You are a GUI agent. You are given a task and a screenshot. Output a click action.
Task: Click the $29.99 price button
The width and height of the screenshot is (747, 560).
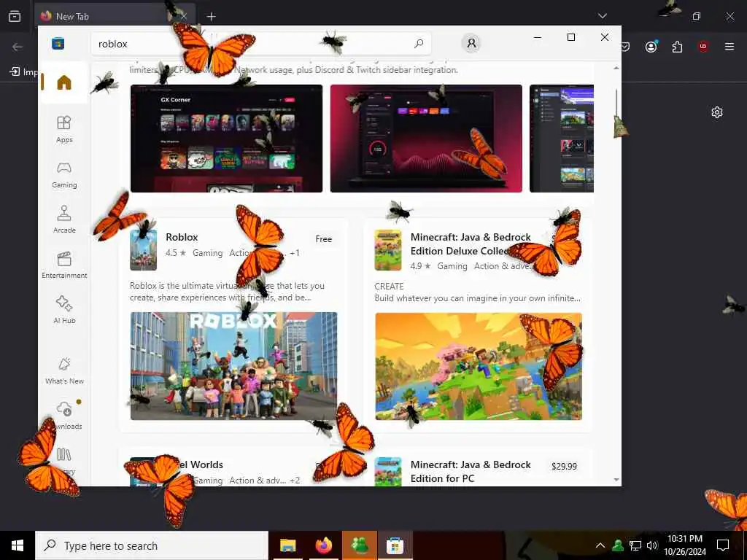564,466
